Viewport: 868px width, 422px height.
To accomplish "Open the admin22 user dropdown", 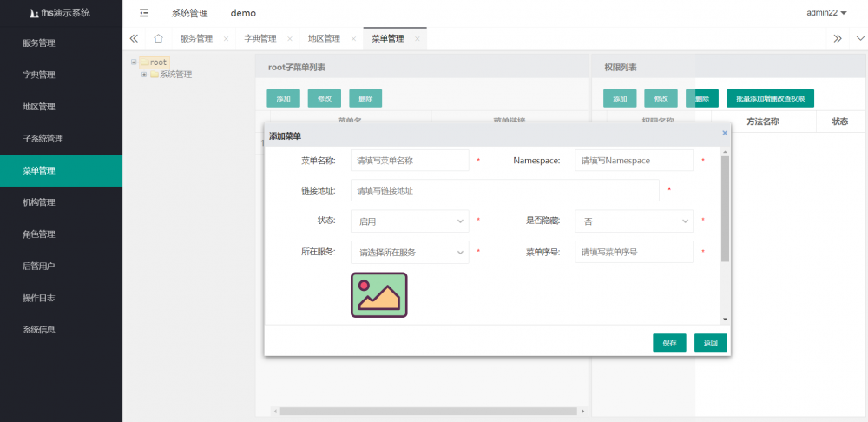I will 826,13.
